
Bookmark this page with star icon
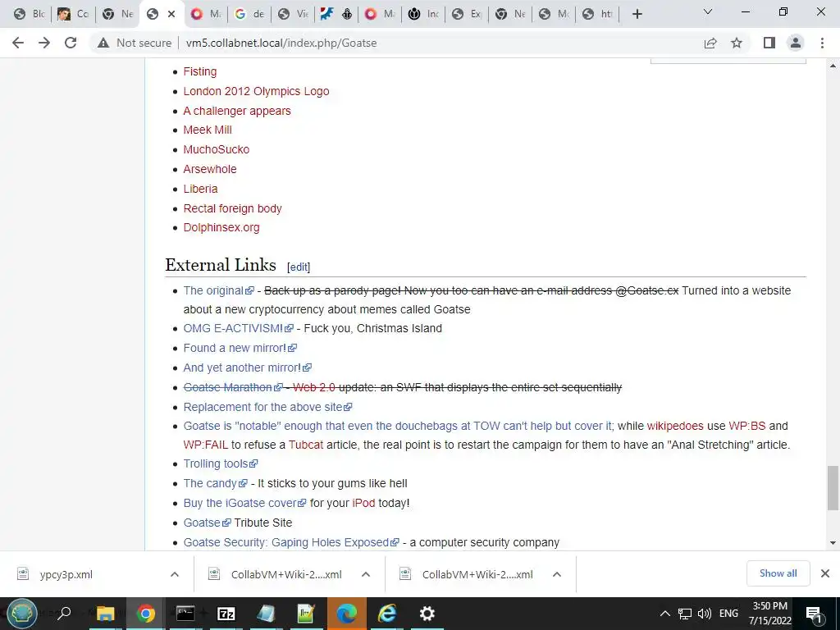(x=737, y=43)
